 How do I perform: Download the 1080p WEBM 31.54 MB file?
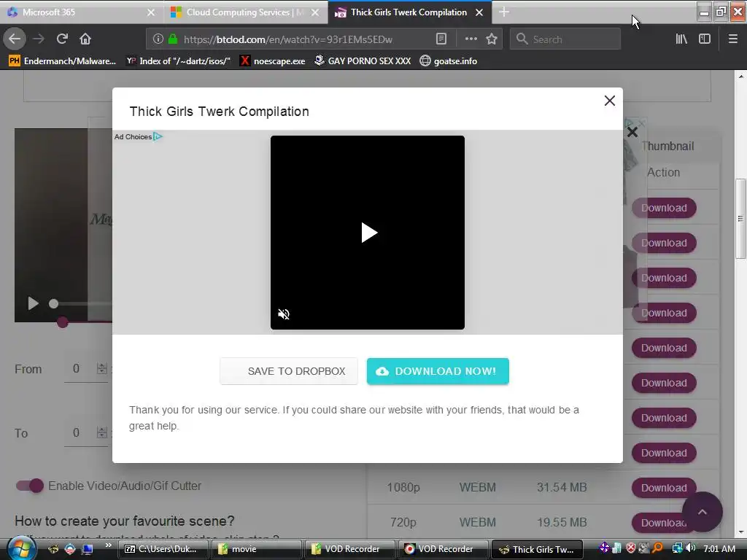click(x=664, y=488)
